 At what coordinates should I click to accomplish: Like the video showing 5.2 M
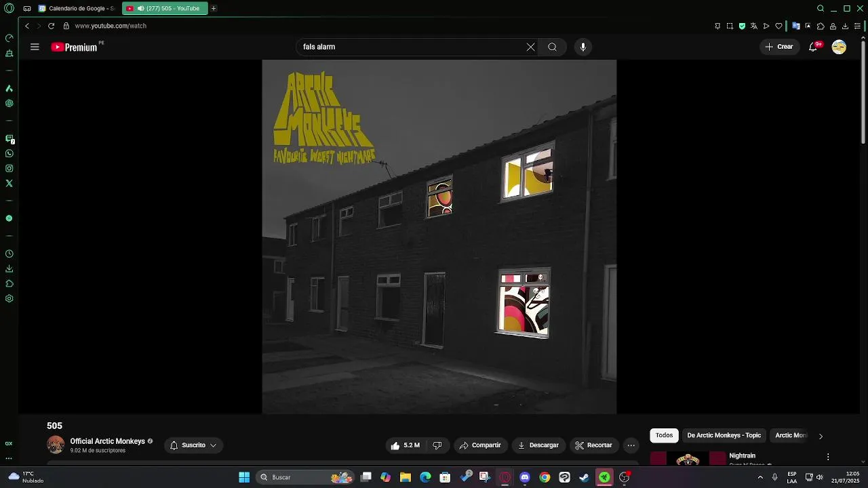pos(405,445)
